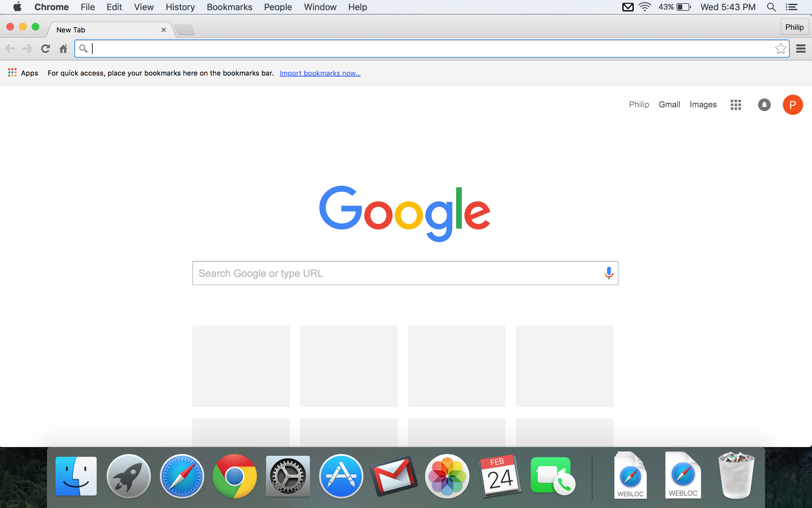Close the New Tab tab
Image resolution: width=812 pixels, height=508 pixels.
click(163, 30)
